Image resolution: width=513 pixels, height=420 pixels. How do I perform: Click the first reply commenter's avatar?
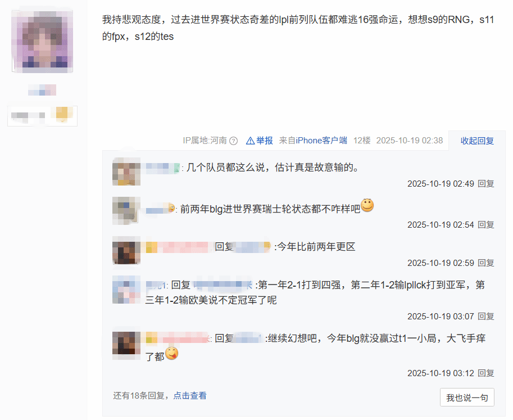coord(126,171)
